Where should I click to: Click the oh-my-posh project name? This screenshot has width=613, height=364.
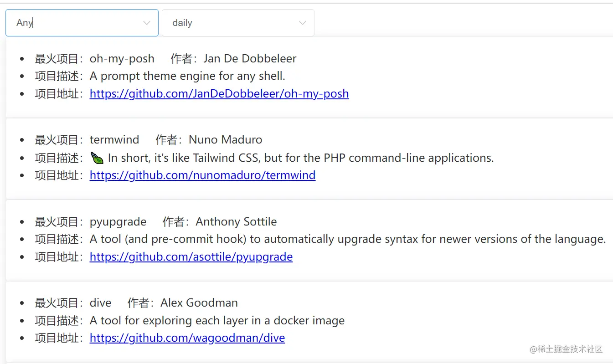click(122, 59)
